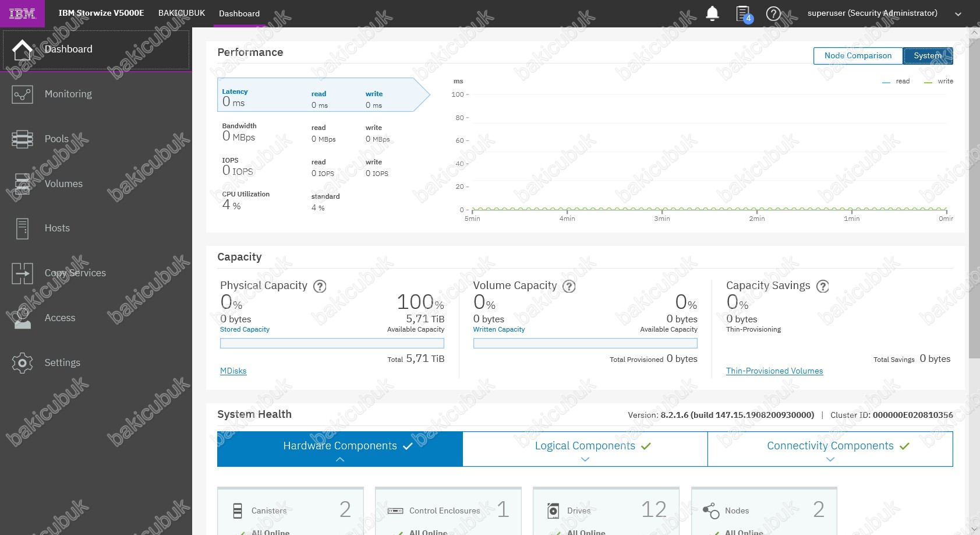Open the running tasks list icon
The height and width of the screenshot is (535, 980).
pos(744,14)
